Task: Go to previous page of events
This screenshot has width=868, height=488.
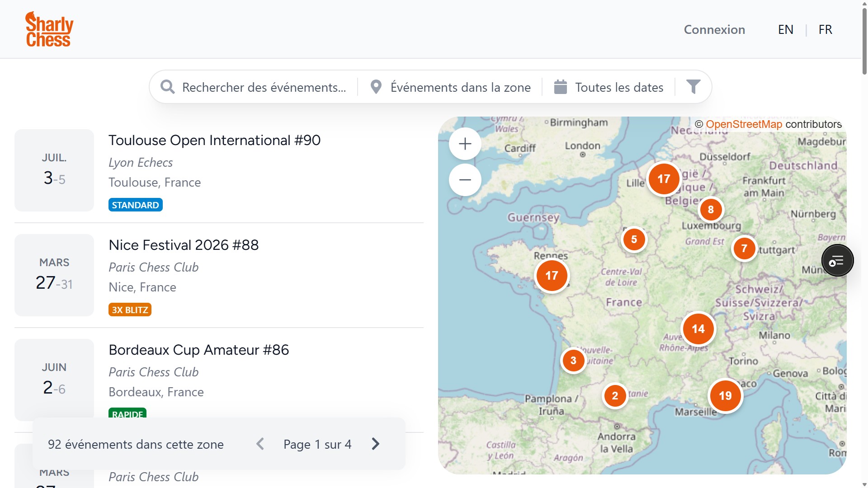Action: pos(260,444)
